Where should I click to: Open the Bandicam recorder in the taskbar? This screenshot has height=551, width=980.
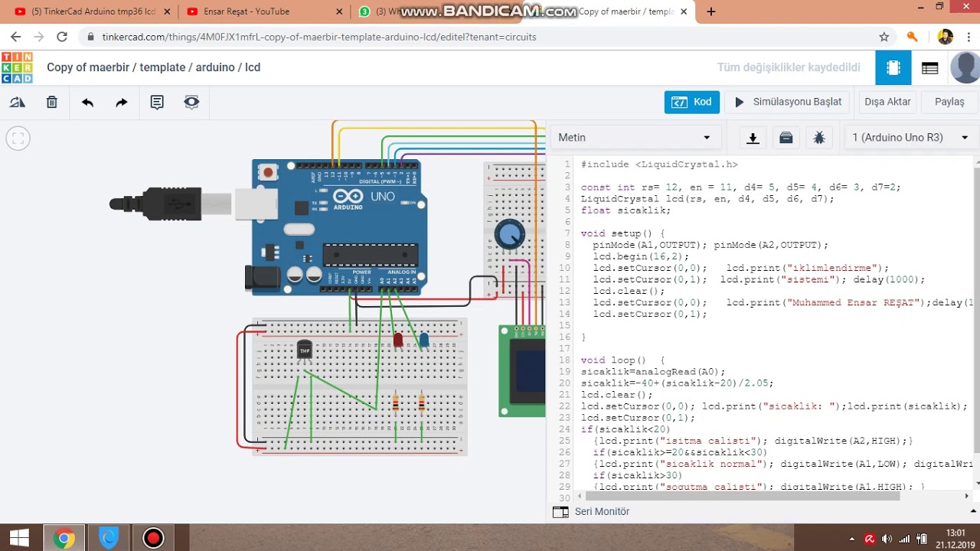coord(154,538)
